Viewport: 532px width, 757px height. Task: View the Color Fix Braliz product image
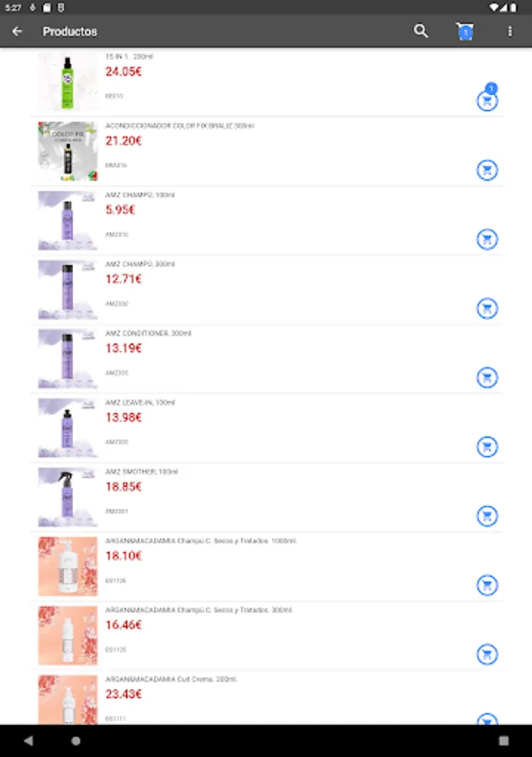67,151
